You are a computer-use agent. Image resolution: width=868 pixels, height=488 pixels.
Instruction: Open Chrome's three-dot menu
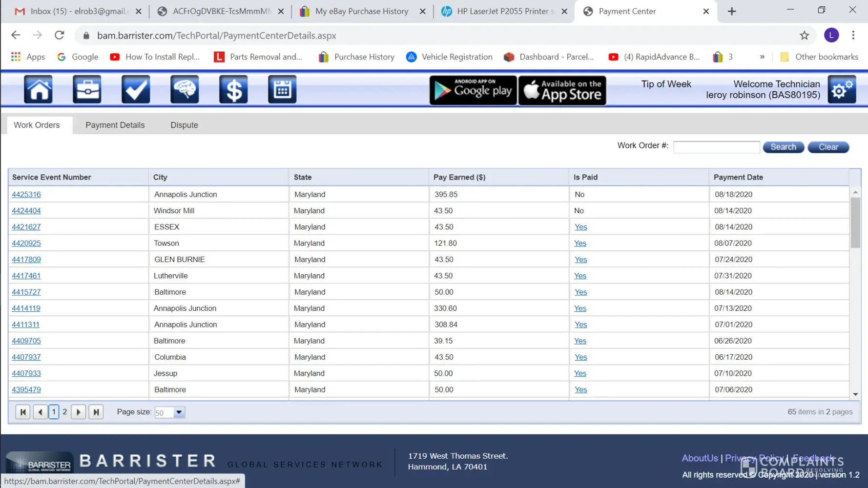(x=853, y=35)
